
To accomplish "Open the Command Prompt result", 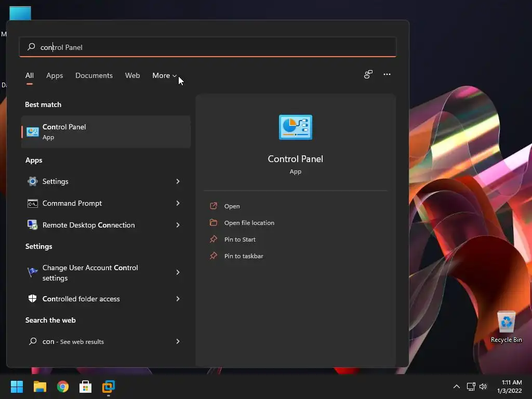I will [106, 203].
